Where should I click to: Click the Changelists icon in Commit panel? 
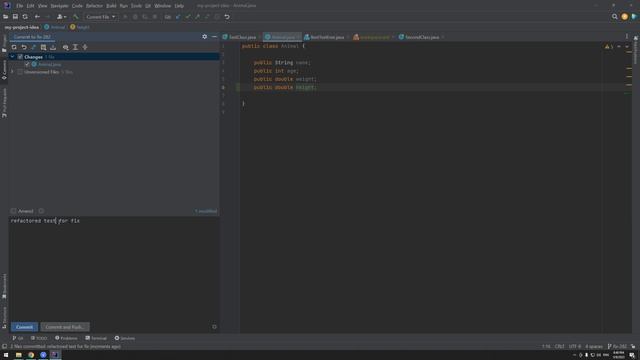coord(43,47)
